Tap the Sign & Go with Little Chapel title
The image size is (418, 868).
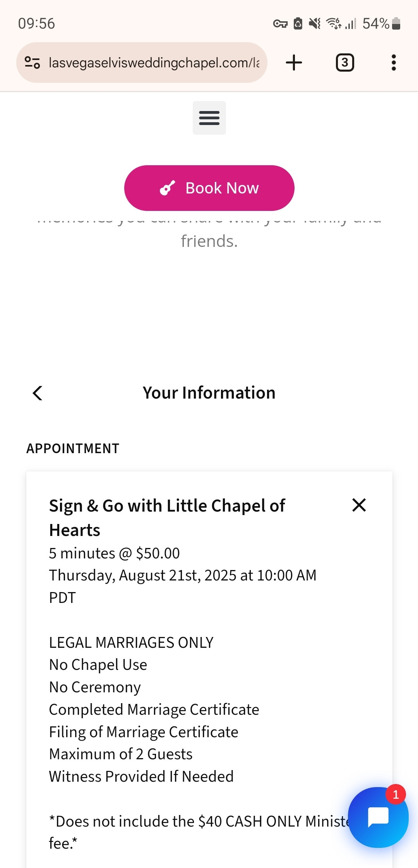[x=167, y=518]
